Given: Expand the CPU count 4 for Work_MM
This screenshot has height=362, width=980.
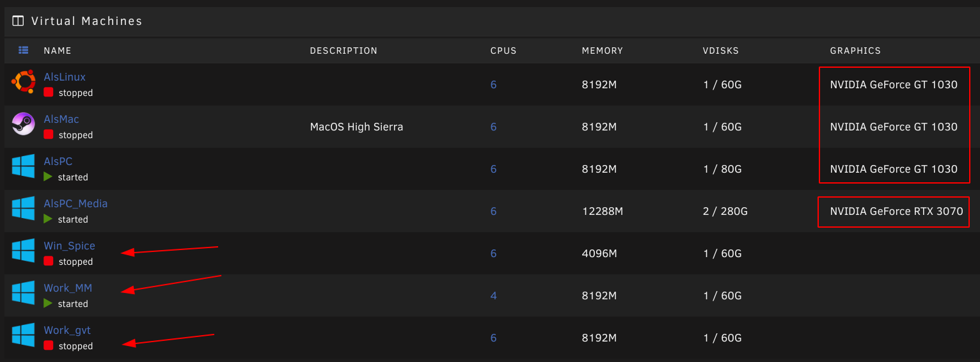Looking at the screenshot, I should [493, 295].
